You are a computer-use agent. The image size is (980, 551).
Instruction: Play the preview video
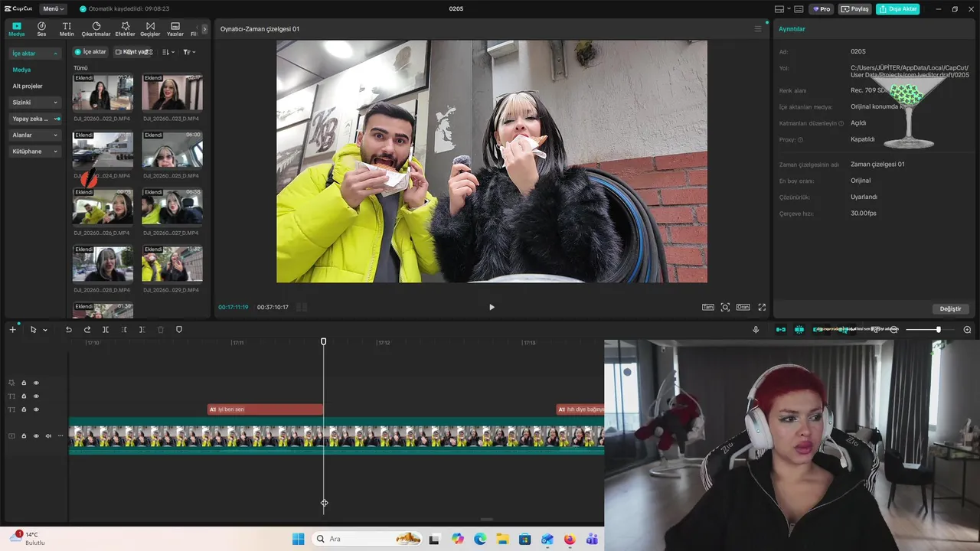(x=492, y=307)
